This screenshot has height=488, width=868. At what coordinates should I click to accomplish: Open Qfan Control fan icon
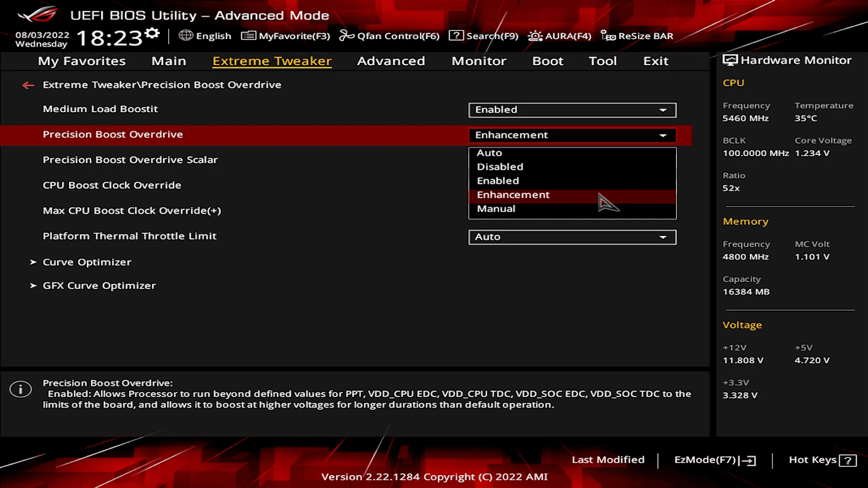tap(347, 36)
